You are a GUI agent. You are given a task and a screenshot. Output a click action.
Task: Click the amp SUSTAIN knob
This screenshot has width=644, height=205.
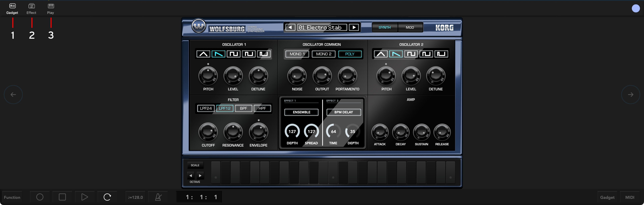coord(421,132)
